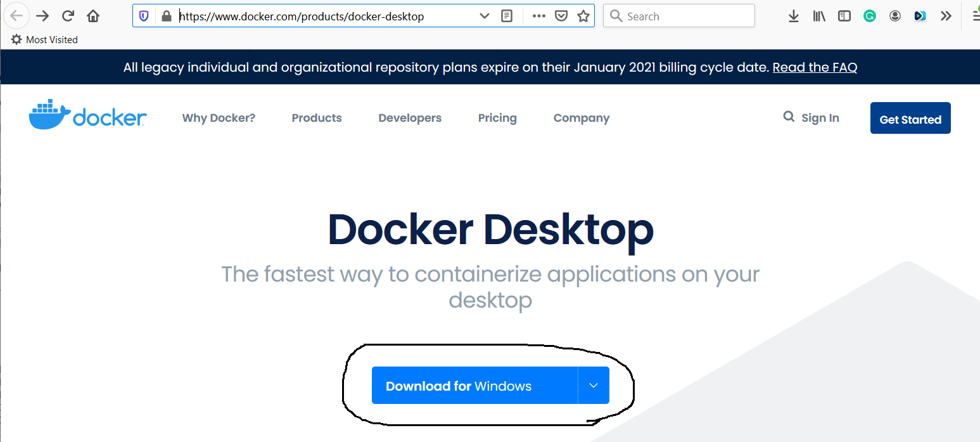Open the browser Downloads panel

tap(794, 16)
